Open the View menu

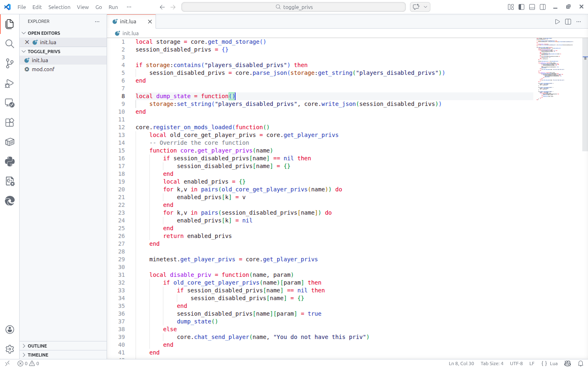pos(82,7)
